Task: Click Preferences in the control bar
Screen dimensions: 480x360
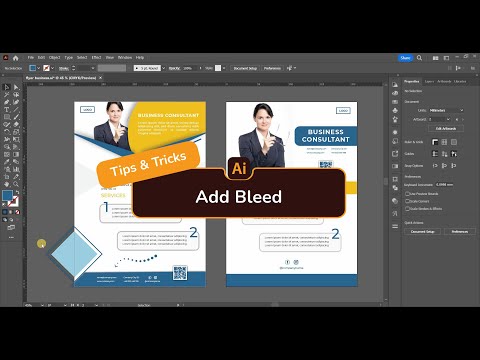Action: point(272,68)
